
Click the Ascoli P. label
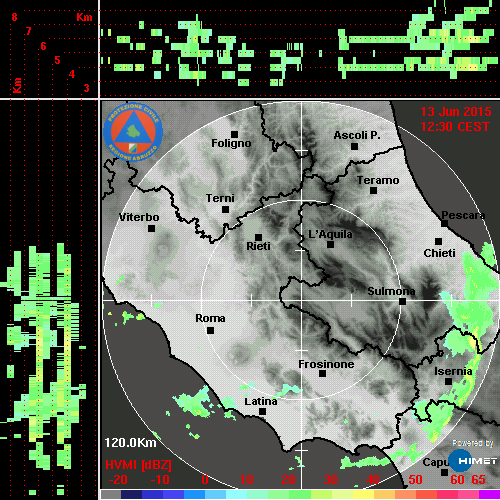point(357,135)
